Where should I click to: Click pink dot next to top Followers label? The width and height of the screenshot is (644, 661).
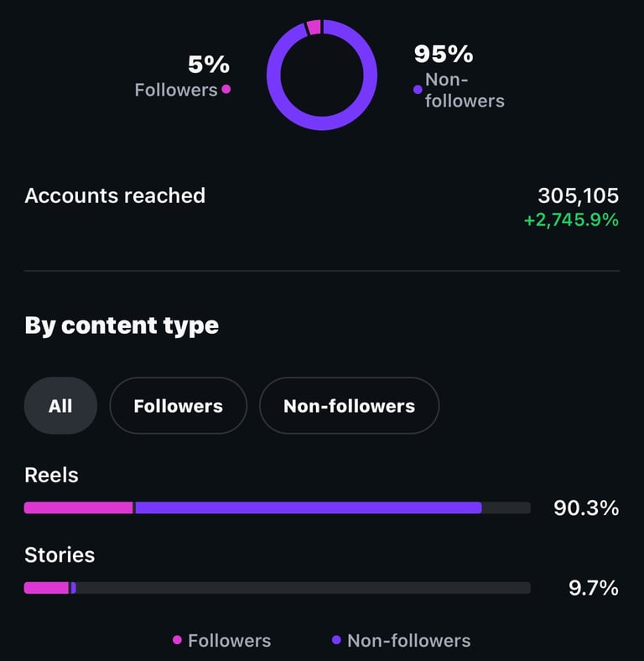click(x=226, y=89)
